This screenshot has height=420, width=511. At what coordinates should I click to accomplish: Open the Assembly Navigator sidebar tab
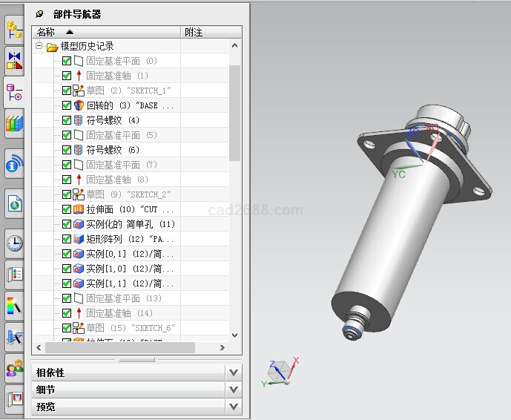pos(14,30)
